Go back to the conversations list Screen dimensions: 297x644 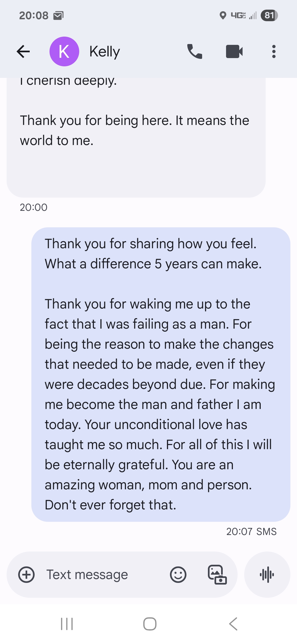click(23, 51)
